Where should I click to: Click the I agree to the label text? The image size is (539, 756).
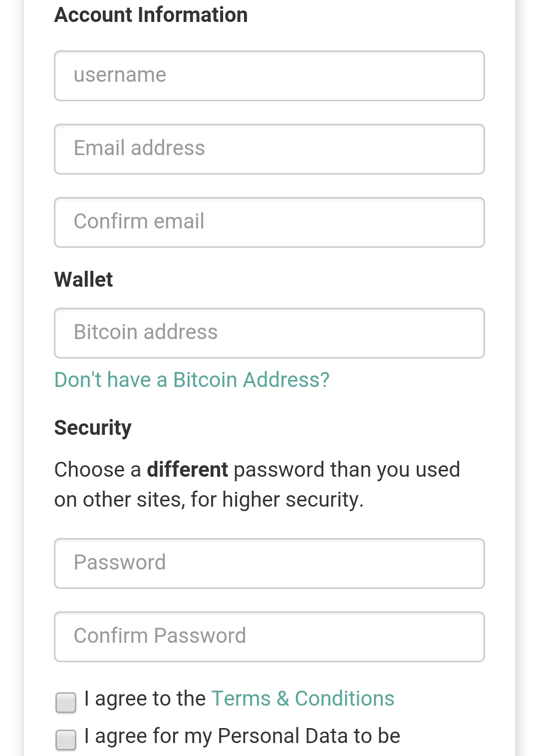pyautogui.click(x=145, y=699)
